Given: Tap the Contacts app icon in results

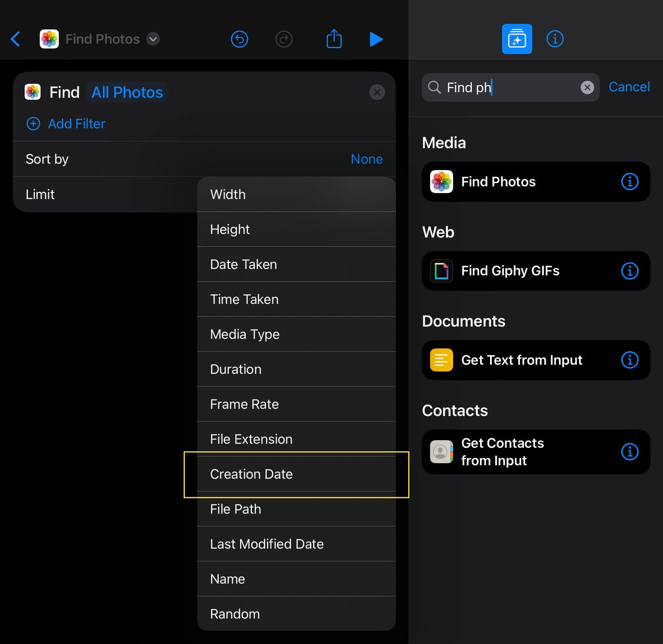Looking at the screenshot, I should click(442, 452).
